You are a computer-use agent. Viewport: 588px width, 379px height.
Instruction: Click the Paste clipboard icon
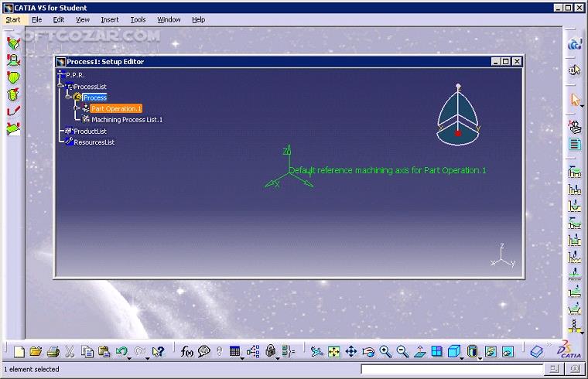click(104, 352)
